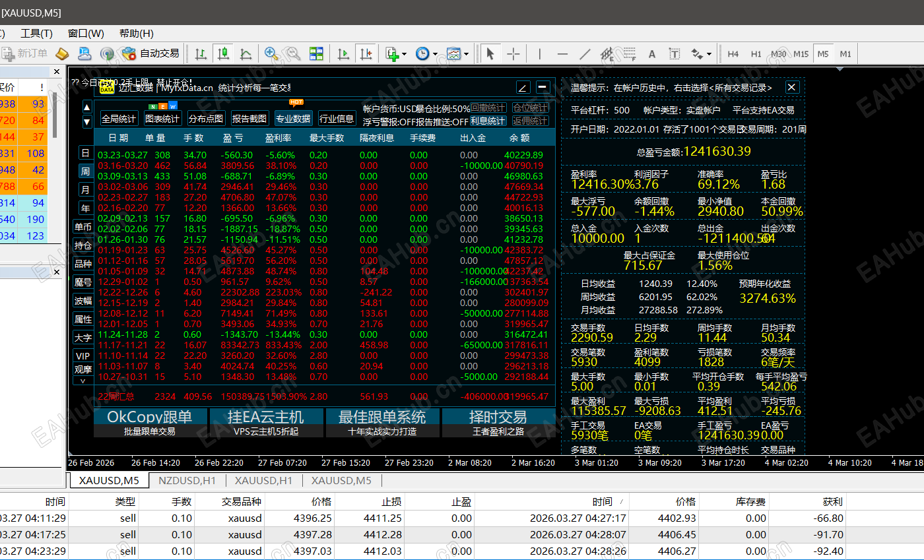This screenshot has width=924, height=560.
Task: Select the 日 daily period toggle
Action: pos(84,153)
